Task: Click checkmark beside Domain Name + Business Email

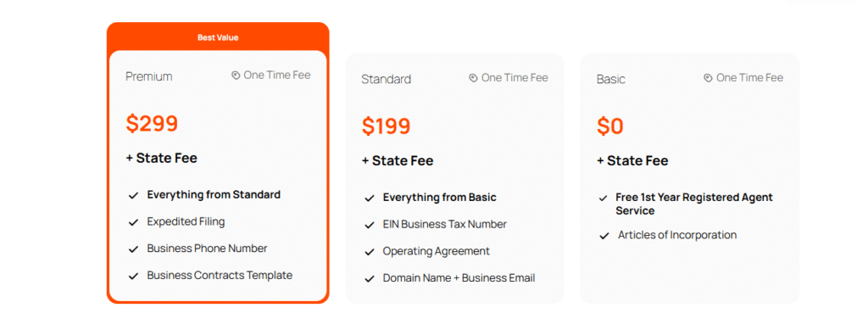Action: [370, 279]
